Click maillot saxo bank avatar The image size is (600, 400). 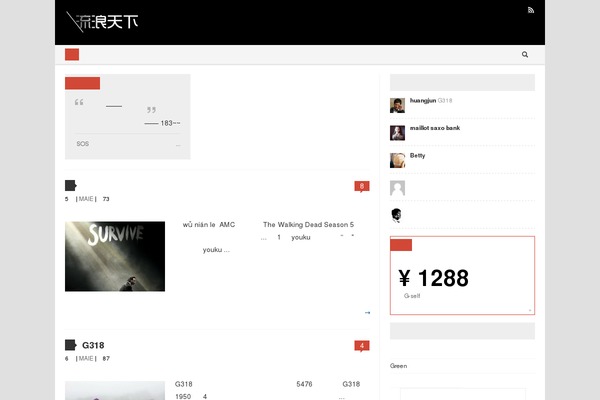tap(397, 133)
